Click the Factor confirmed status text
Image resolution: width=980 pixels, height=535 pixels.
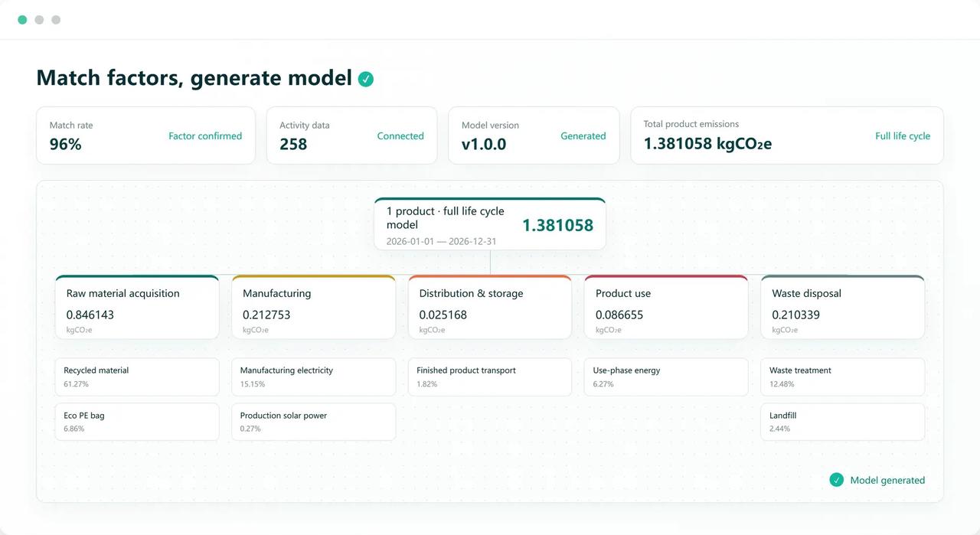point(205,136)
